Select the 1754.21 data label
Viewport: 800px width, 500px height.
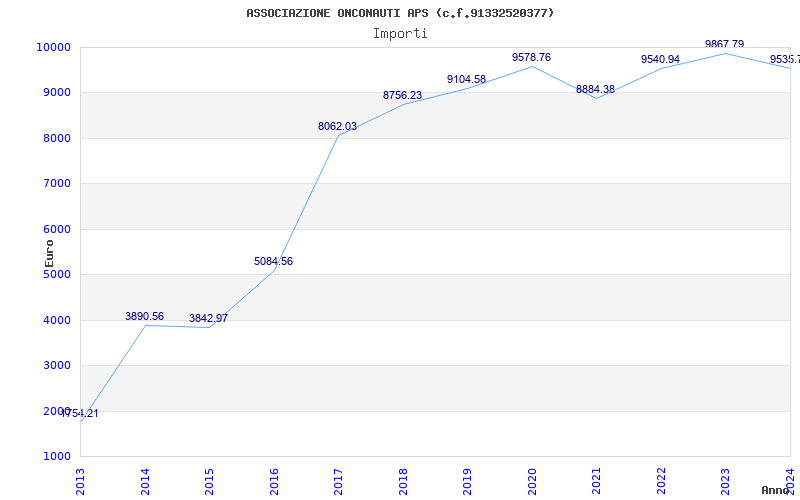[80, 413]
